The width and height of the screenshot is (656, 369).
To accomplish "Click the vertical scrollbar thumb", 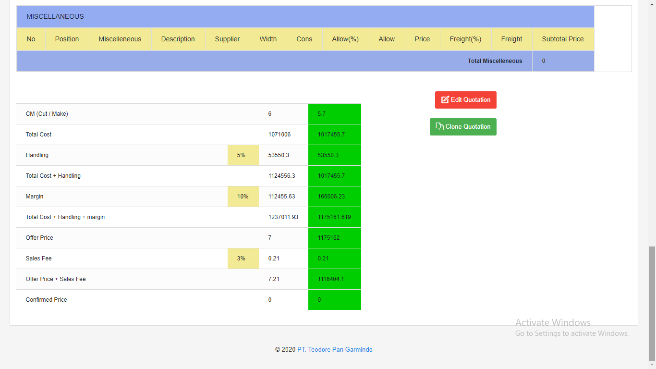I will pyautogui.click(x=652, y=303).
